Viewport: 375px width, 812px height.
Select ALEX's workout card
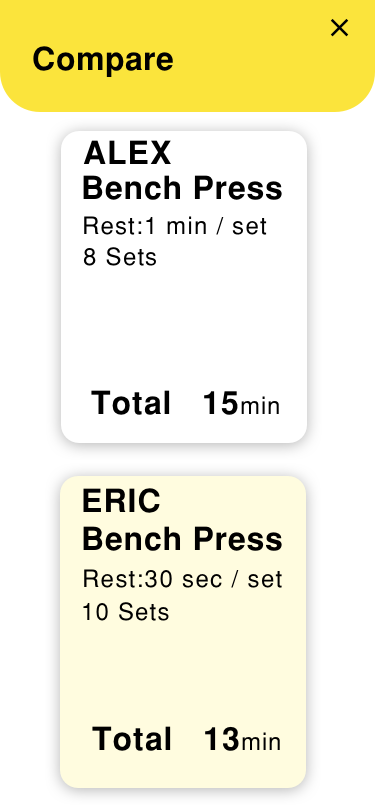click(184, 287)
